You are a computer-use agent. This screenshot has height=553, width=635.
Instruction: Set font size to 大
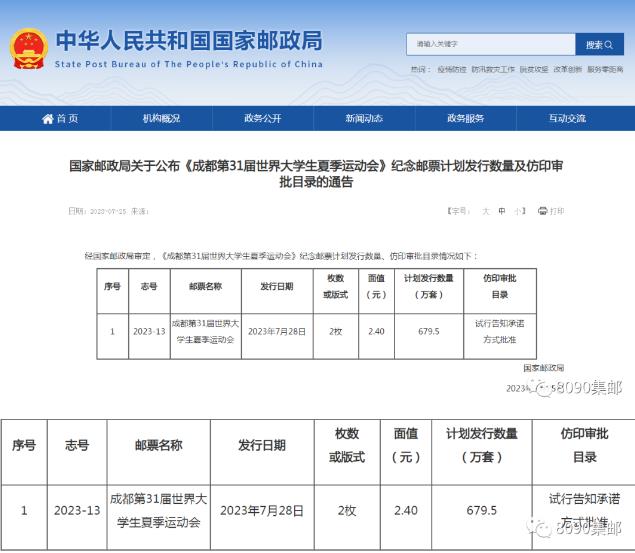tap(486, 211)
